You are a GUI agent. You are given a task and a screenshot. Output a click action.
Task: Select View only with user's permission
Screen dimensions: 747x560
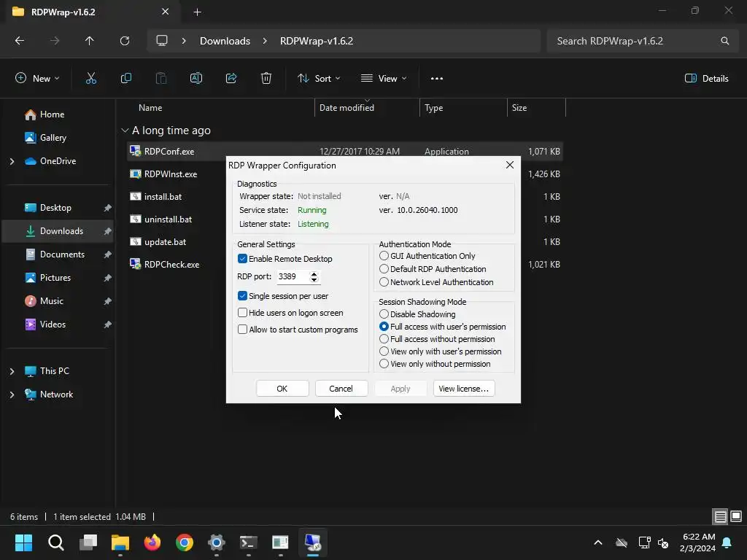(384, 351)
